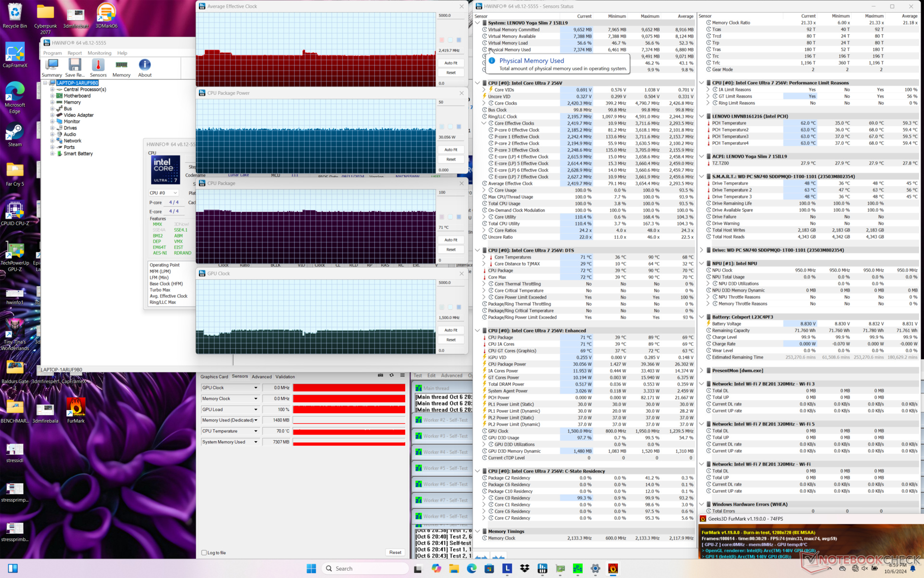
Task: Switch to the Graphics Card tab in GPU-Z
Action: [x=214, y=377]
